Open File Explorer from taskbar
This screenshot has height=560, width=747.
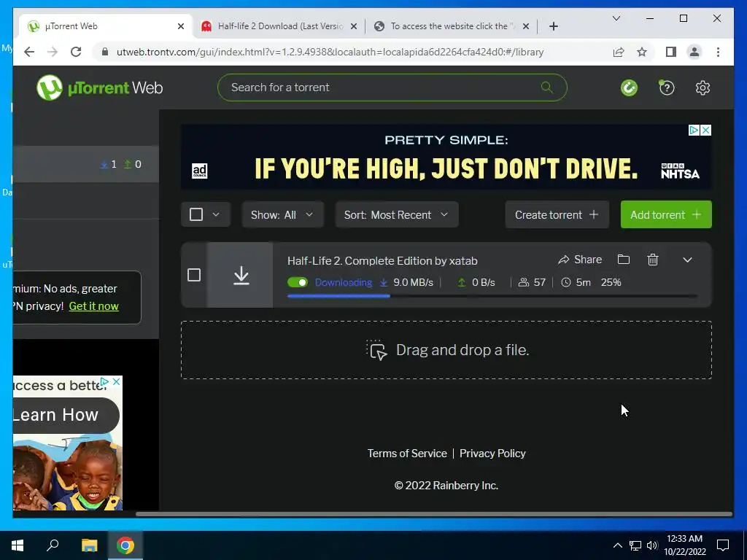89,545
